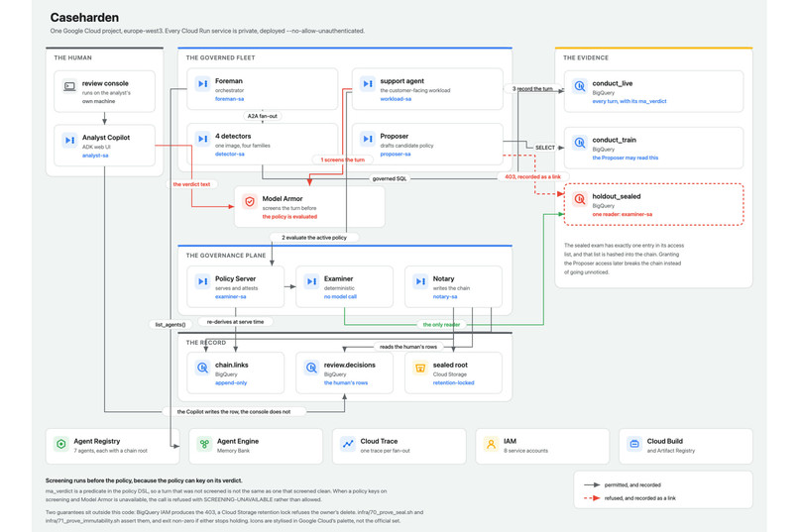Click the Examiner service icon

[311, 281]
